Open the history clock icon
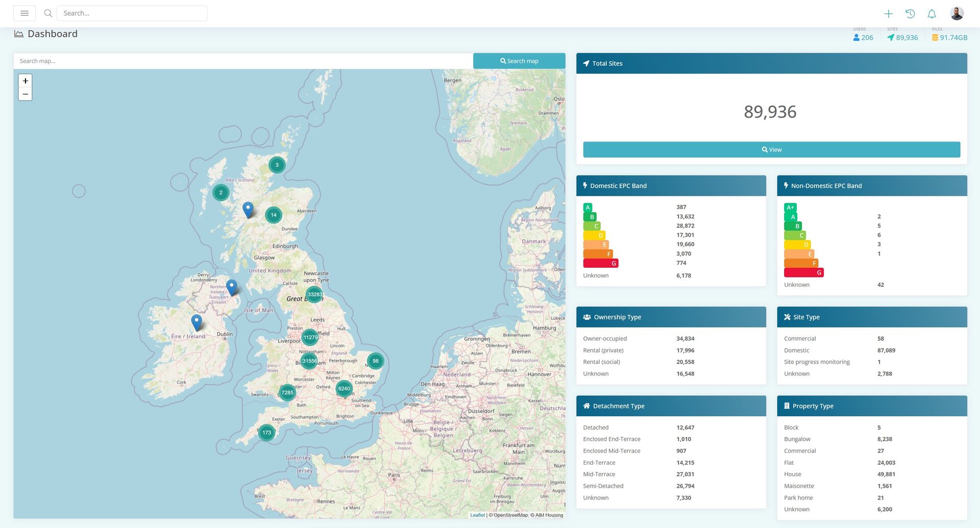The image size is (980, 528). [910, 14]
